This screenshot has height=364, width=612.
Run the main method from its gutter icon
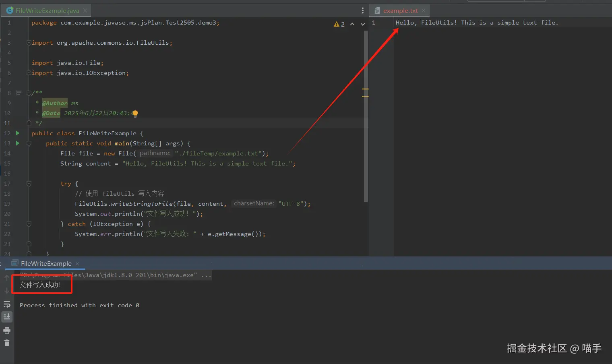pos(17,143)
